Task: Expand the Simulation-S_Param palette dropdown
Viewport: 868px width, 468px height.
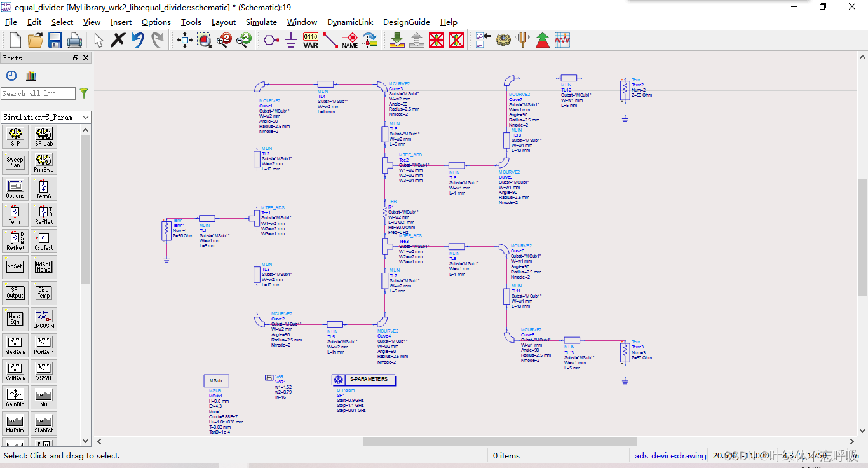Action: pos(86,117)
